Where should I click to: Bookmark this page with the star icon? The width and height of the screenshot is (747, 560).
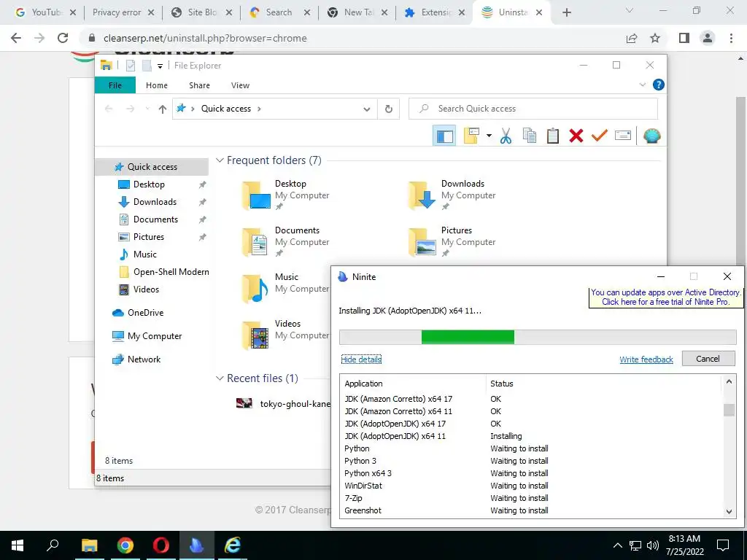tap(655, 38)
